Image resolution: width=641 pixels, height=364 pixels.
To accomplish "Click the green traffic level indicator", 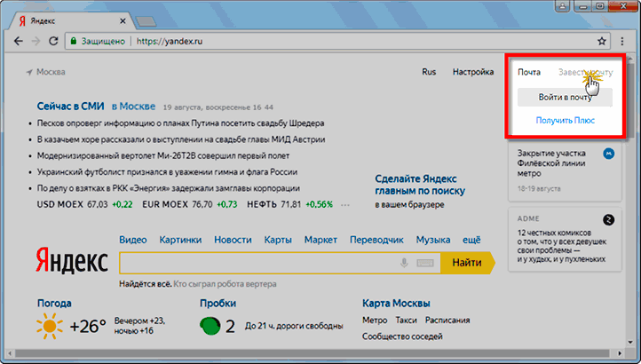I will coord(210,326).
